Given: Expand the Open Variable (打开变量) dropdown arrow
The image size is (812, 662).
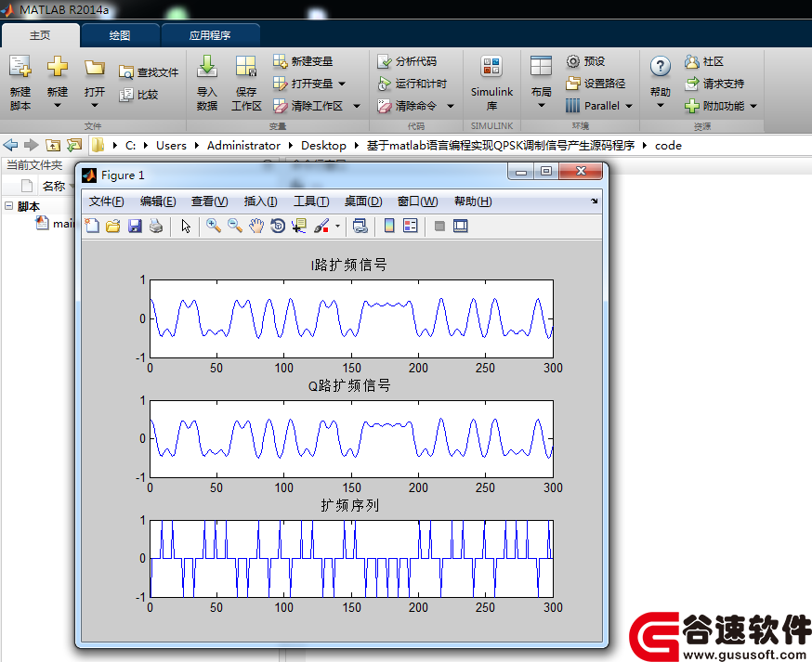Looking at the screenshot, I should pyautogui.click(x=342, y=84).
